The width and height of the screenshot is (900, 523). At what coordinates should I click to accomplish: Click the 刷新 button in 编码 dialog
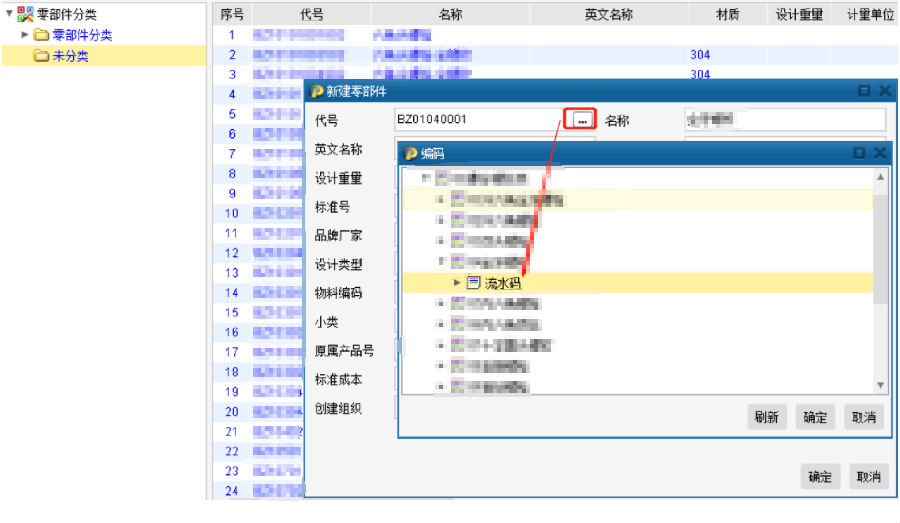pos(766,417)
